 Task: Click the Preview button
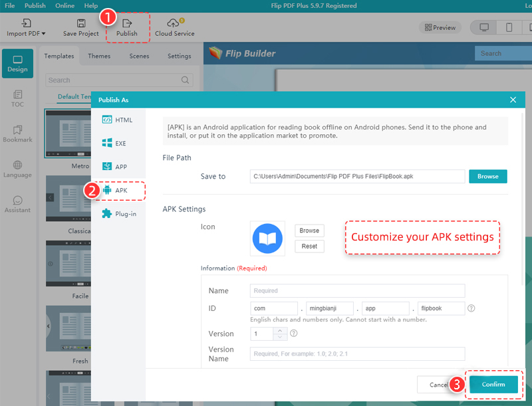[440, 27]
